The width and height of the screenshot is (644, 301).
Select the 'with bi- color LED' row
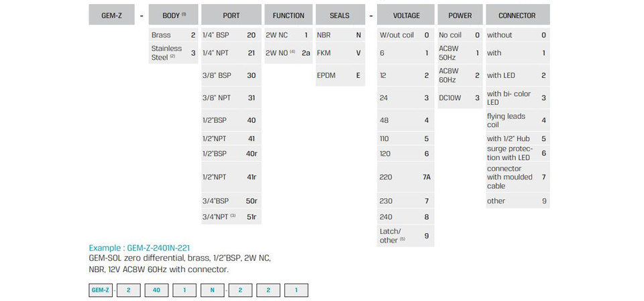click(517, 98)
